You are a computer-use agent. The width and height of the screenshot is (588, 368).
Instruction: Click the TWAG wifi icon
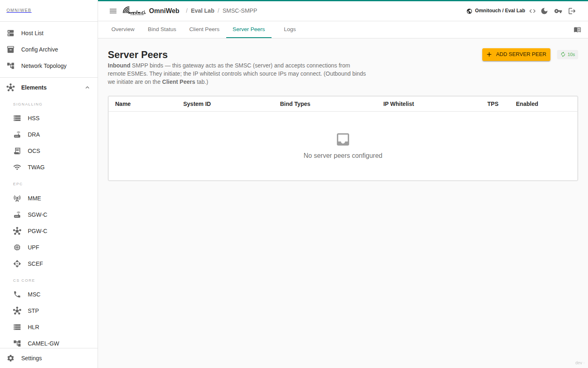pyautogui.click(x=17, y=167)
